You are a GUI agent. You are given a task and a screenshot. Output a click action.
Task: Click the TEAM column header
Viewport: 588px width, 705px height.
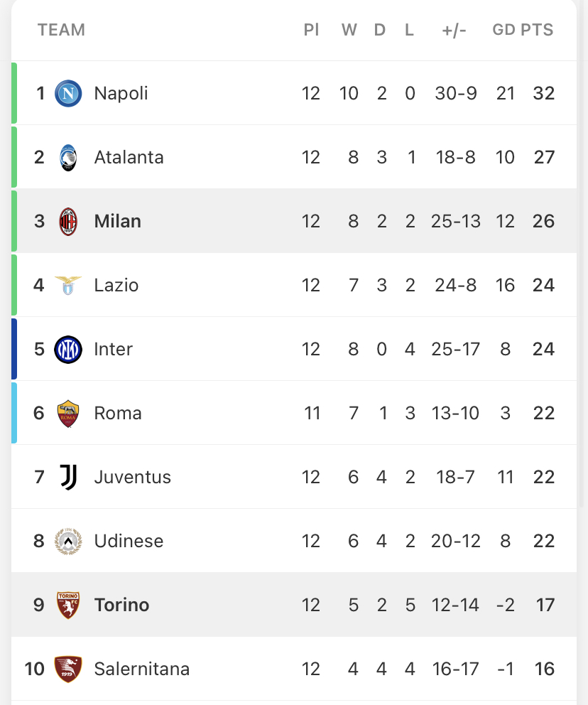pyautogui.click(x=61, y=30)
